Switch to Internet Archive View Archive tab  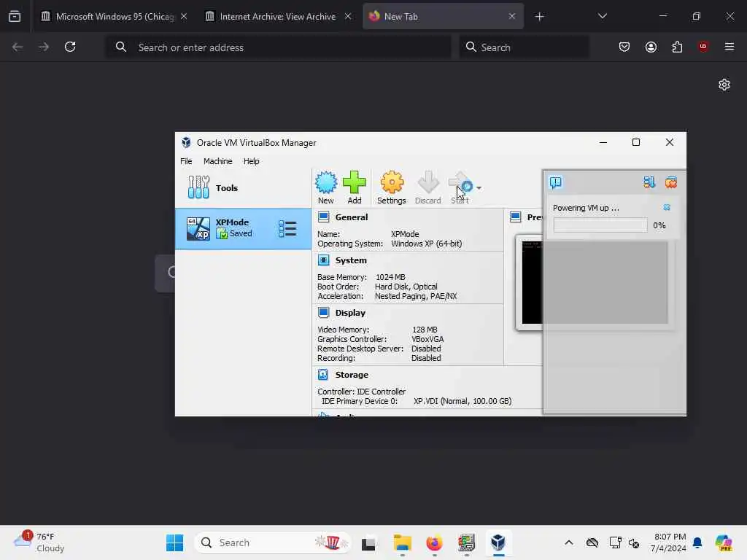pos(277,16)
